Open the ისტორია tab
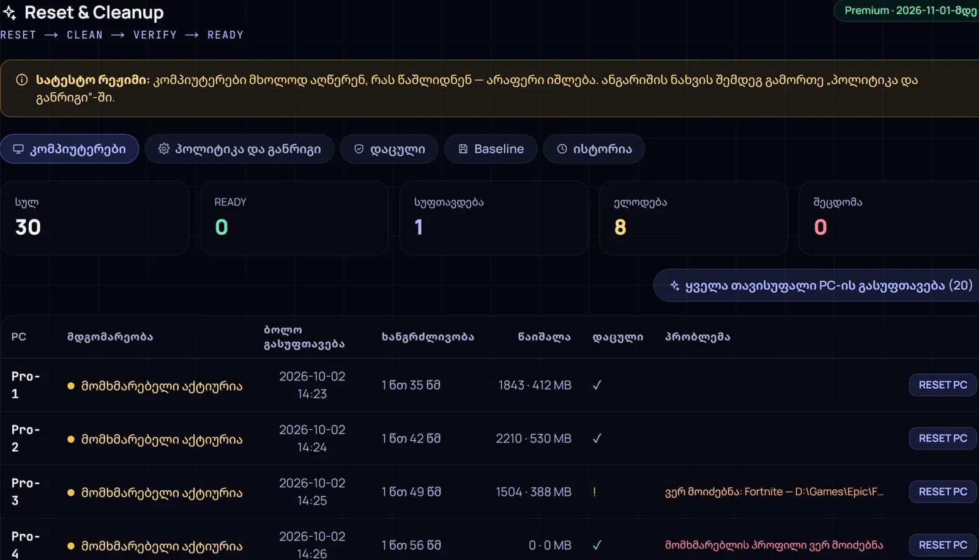The width and height of the screenshot is (979, 560). (x=594, y=149)
